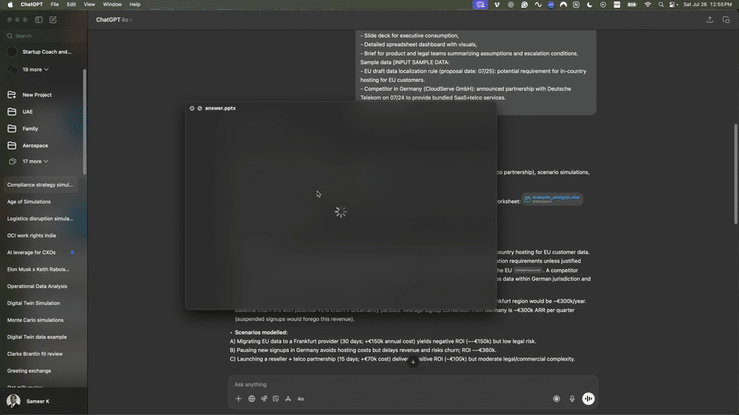Click the record screen icon in composer
739x415 pixels.
557,399
